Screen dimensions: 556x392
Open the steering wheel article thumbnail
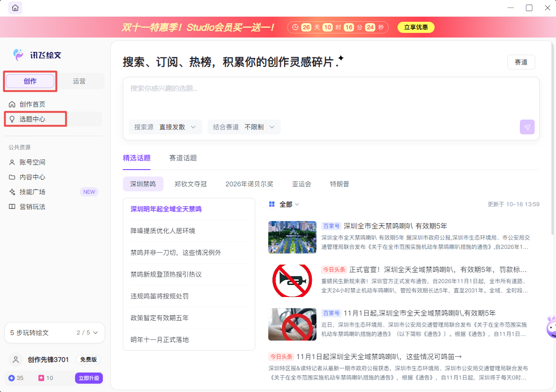(x=292, y=324)
